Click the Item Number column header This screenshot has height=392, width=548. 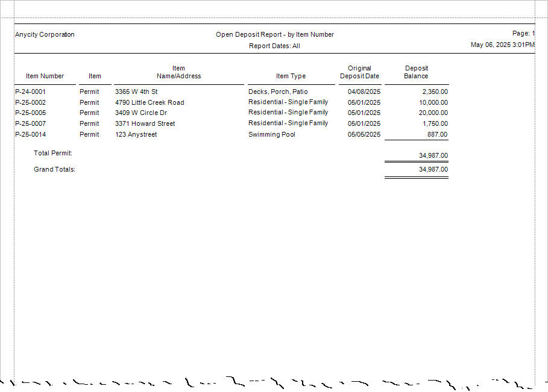(x=45, y=76)
